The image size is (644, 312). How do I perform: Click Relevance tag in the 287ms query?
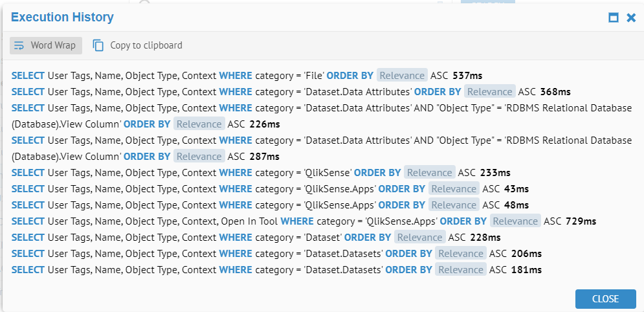(x=199, y=156)
